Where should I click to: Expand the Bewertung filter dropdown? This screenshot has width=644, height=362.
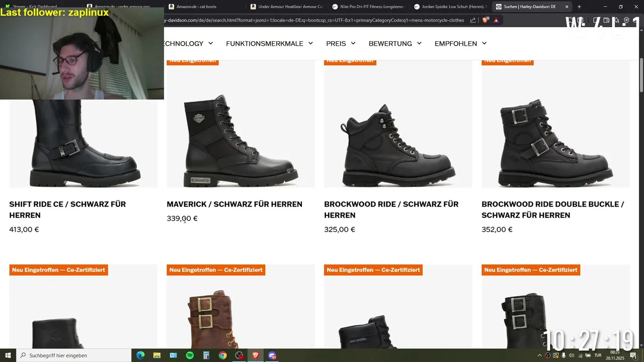395,44
